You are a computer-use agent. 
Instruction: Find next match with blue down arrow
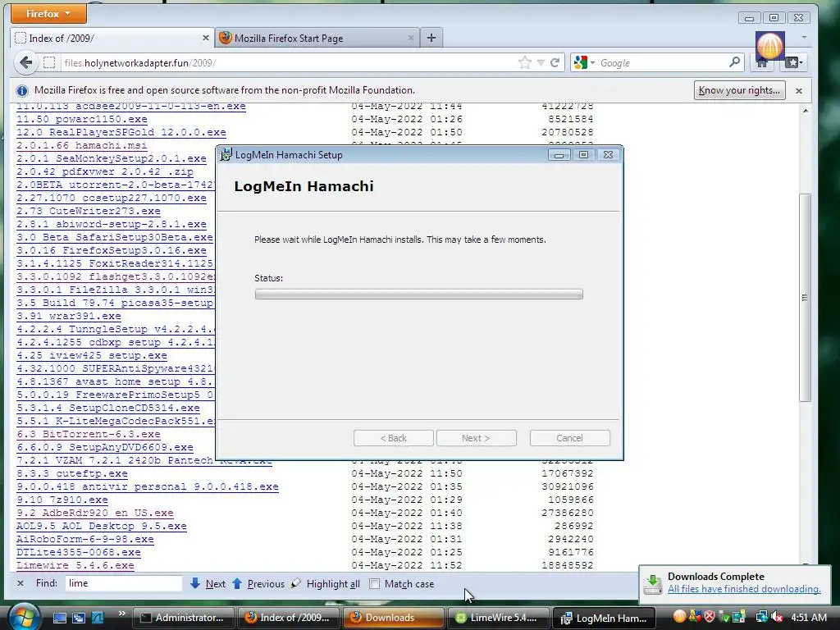tap(208, 584)
